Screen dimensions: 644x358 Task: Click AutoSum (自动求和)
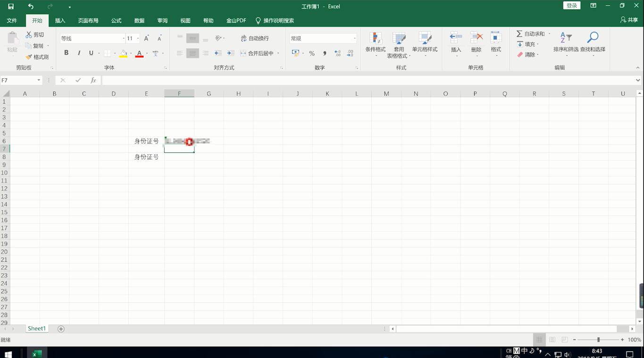[x=530, y=34]
